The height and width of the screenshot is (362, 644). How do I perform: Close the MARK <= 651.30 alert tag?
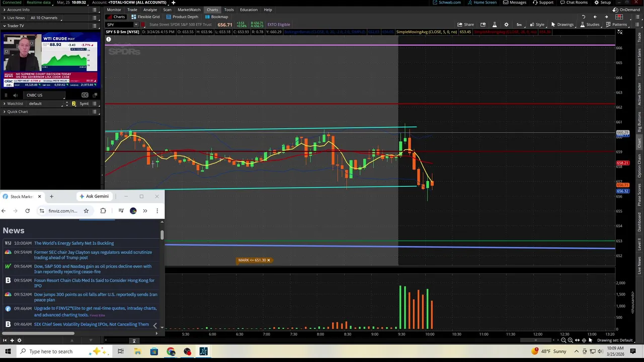coord(268,260)
